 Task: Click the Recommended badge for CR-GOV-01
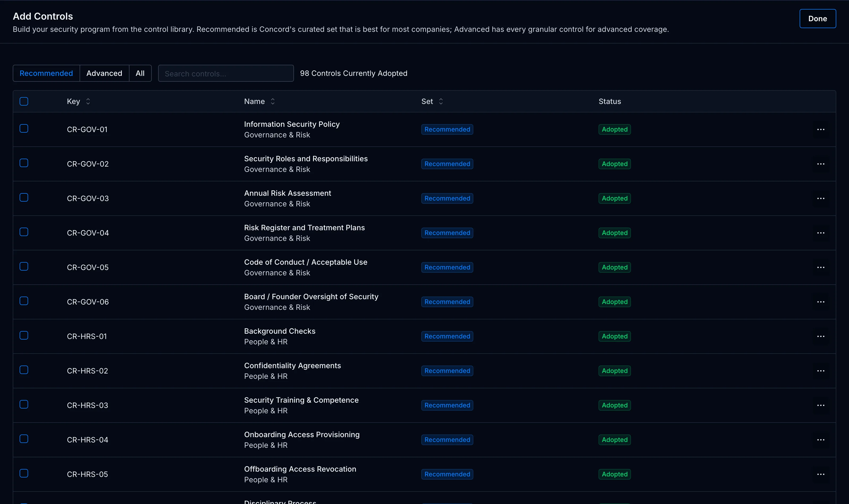[447, 129]
